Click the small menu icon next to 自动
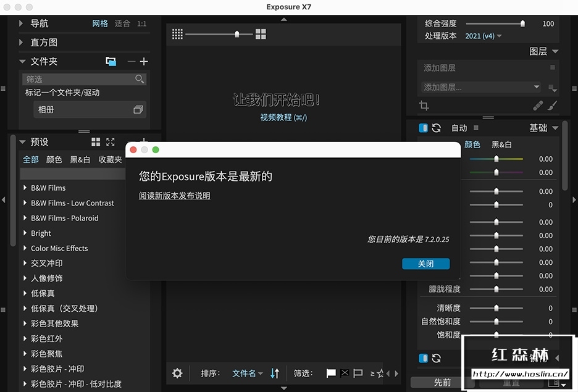This screenshot has height=392, width=578. (476, 128)
